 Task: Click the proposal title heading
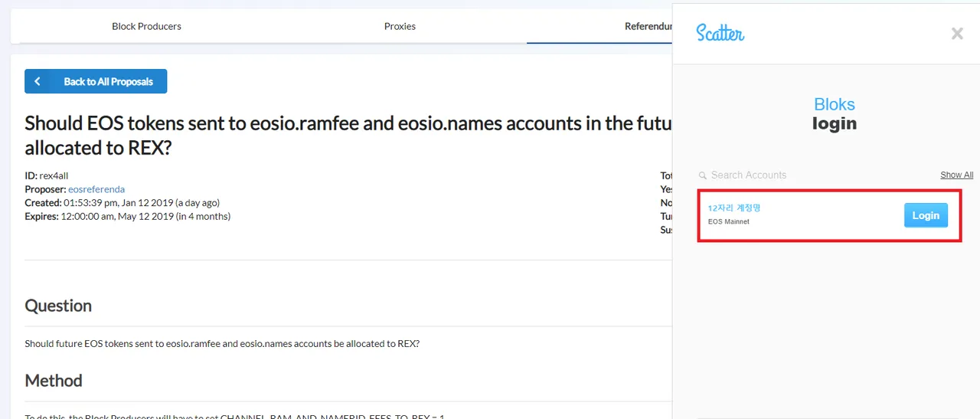click(x=348, y=135)
